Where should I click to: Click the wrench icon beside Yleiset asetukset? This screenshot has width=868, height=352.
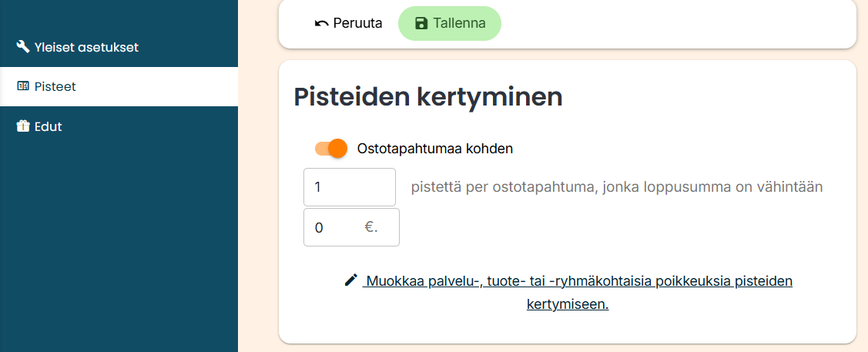[23, 47]
